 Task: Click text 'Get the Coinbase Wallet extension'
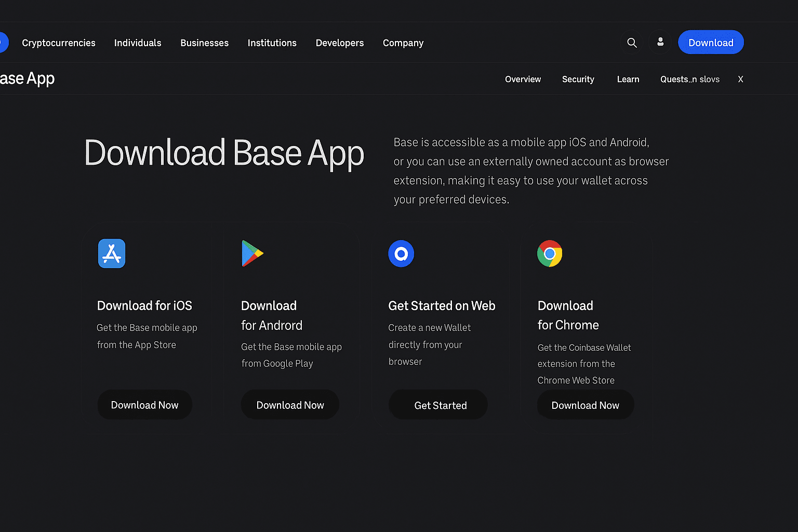[x=584, y=355]
